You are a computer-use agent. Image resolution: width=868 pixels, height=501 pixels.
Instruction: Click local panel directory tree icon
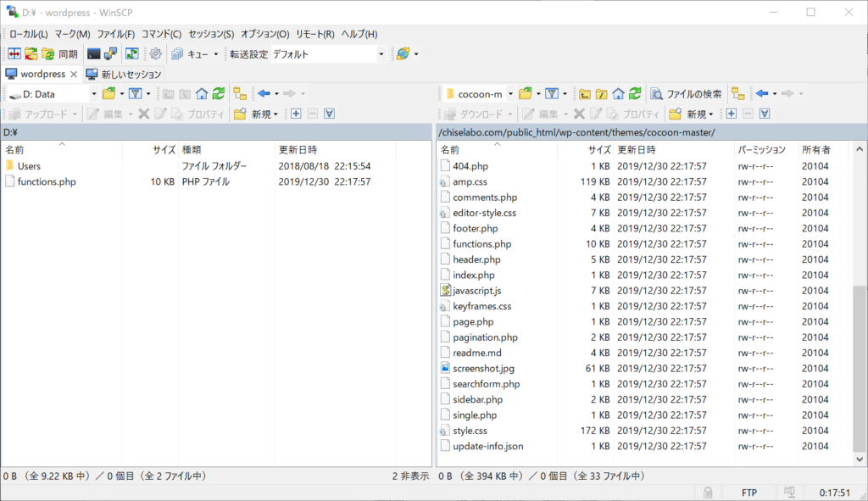pyautogui.click(x=240, y=93)
